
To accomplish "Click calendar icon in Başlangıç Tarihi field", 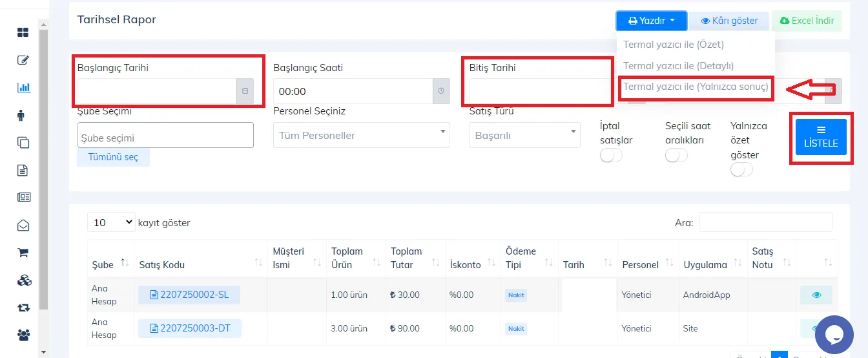I will pos(245,91).
